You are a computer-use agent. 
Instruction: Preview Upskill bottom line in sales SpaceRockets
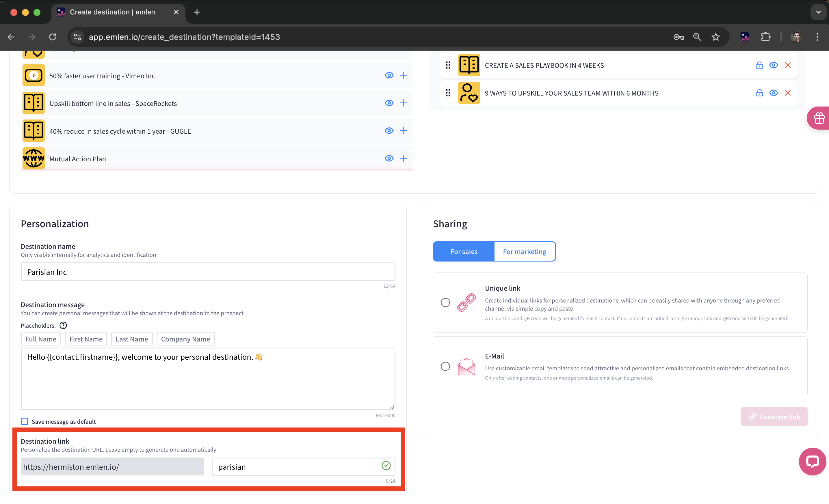pos(389,103)
